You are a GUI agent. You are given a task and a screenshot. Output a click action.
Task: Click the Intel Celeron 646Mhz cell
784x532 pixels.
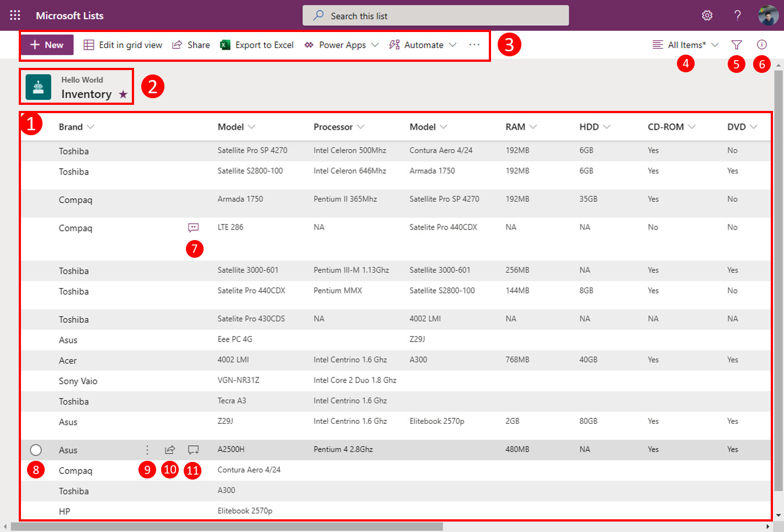tap(350, 171)
